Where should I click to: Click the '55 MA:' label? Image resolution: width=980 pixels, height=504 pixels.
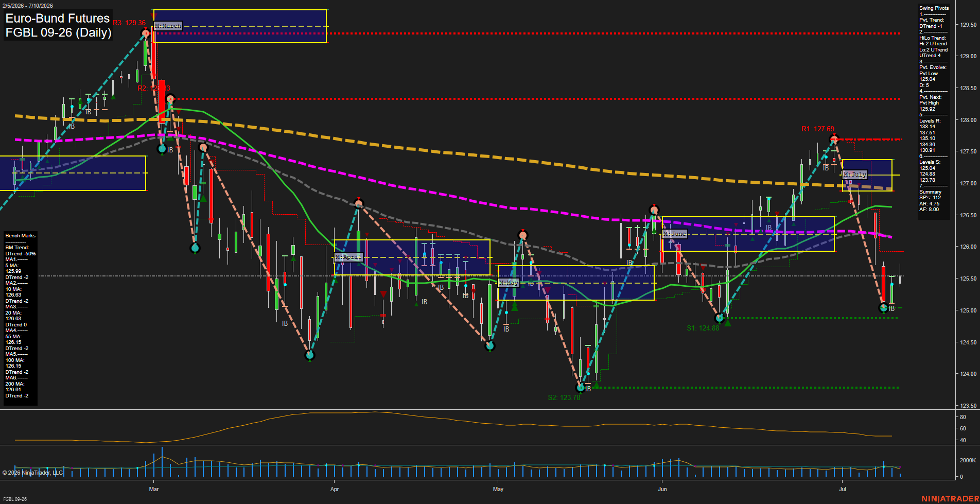pos(13,337)
